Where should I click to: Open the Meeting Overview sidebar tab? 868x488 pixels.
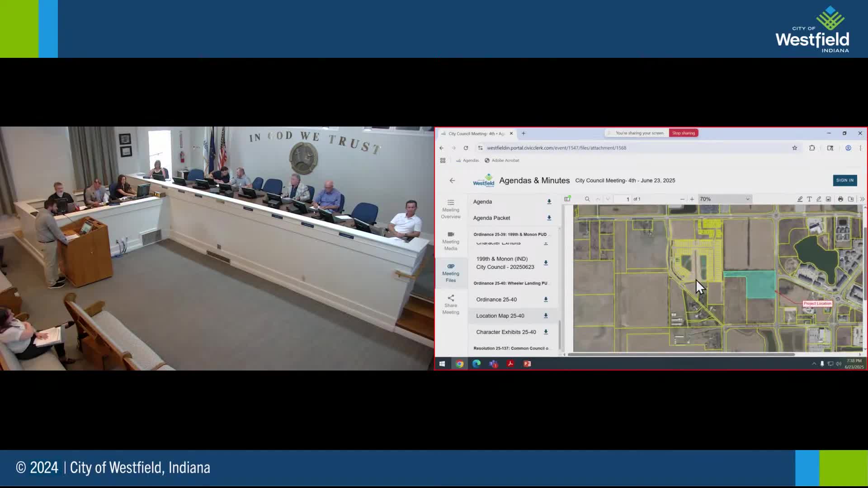[451, 209]
